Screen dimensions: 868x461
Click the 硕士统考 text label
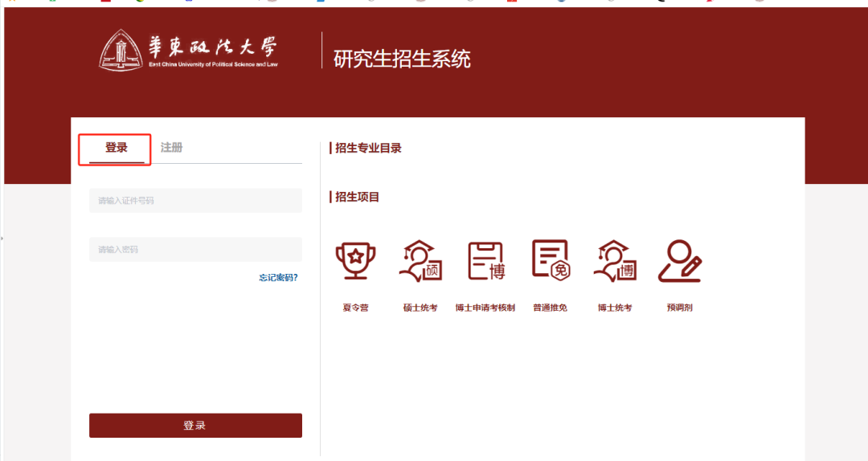pos(420,308)
